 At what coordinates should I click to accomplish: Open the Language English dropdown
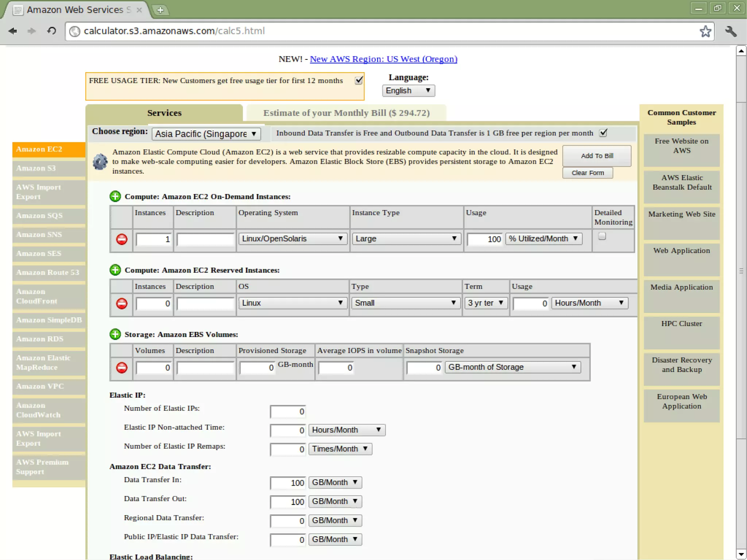pyautogui.click(x=408, y=90)
